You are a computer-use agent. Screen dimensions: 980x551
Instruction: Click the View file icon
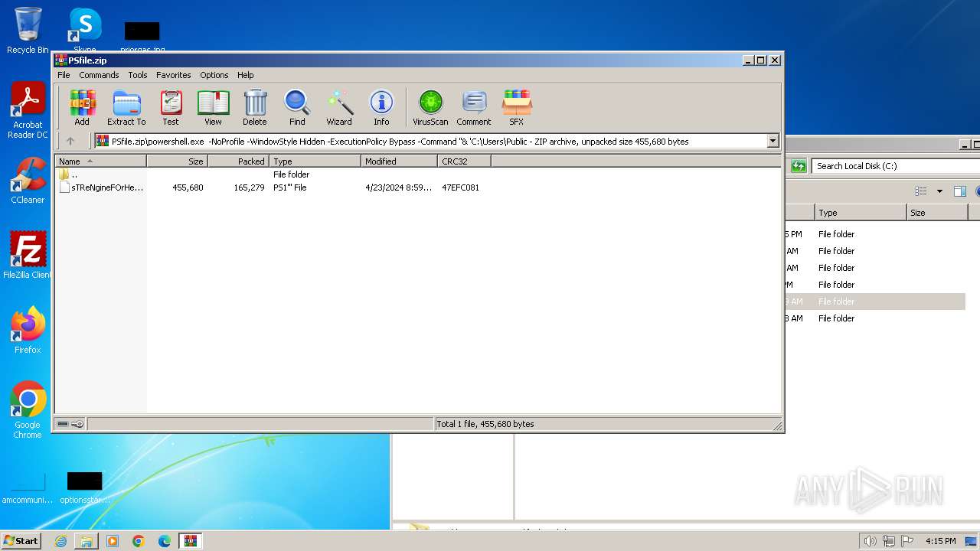213,107
